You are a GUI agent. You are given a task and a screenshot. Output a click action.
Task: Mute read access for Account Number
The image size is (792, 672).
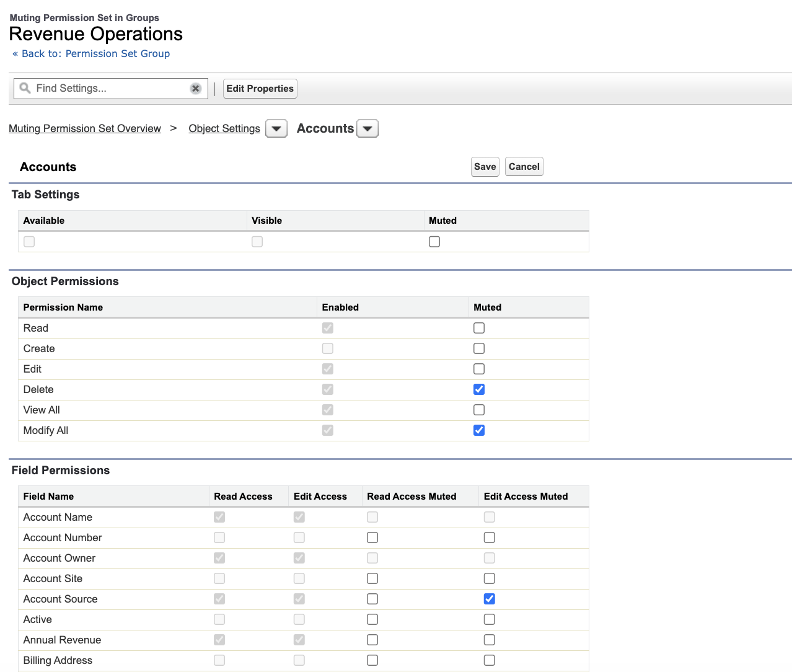(x=372, y=537)
